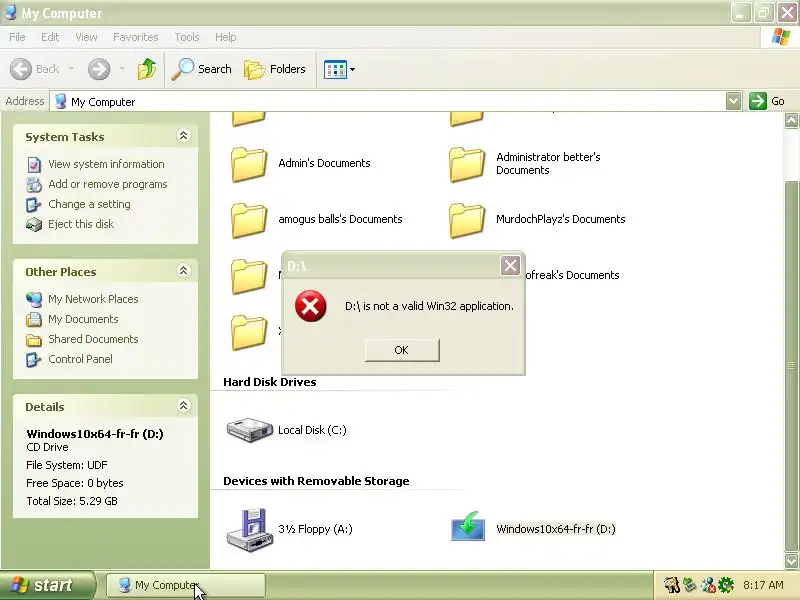Toggle the Folders pane button
This screenshot has height=600, width=800.
[275, 69]
